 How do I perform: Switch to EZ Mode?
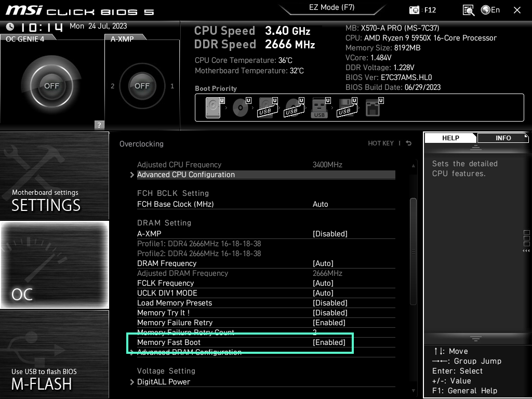pos(332,8)
